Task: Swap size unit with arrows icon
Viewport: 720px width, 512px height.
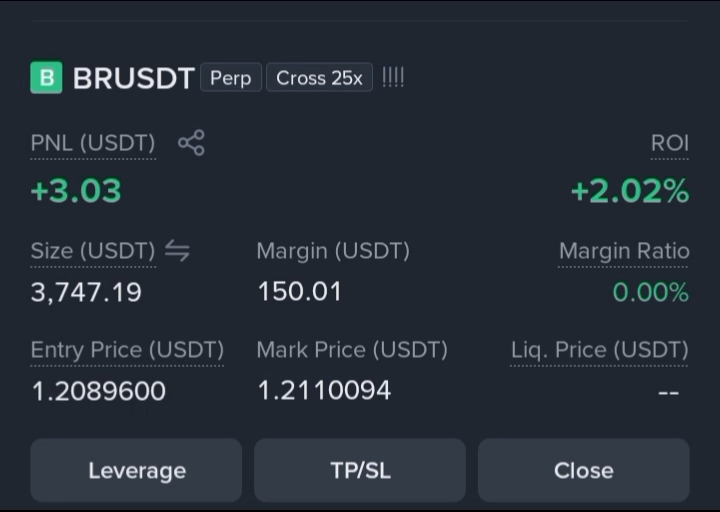Action: point(177,251)
